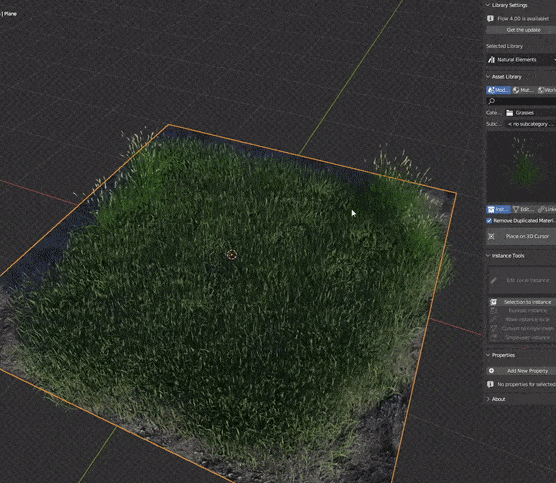The image size is (556, 483).
Task: Click the 3D cursor in the viewport
Action: coord(232,255)
